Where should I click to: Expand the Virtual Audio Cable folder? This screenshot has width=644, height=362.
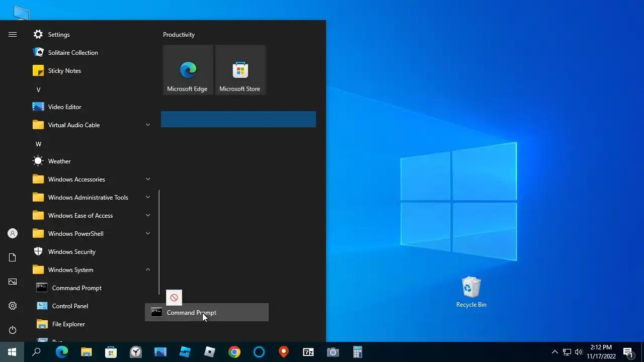pyautogui.click(x=92, y=125)
